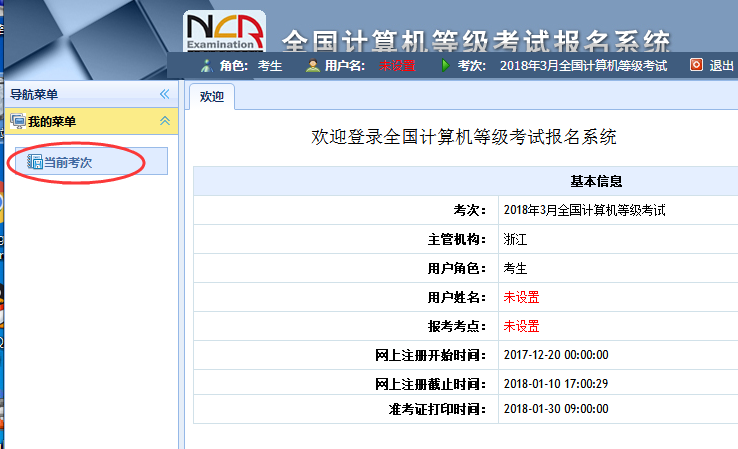The width and height of the screenshot is (738, 449).
Task: Click the 未设置 value for 用户姓名
Action: (521, 297)
